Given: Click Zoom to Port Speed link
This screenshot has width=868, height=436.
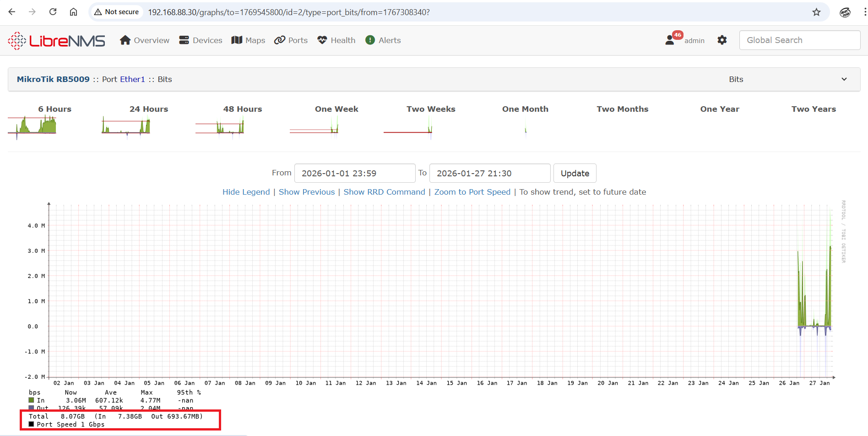Looking at the screenshot, I should (472, 192).
